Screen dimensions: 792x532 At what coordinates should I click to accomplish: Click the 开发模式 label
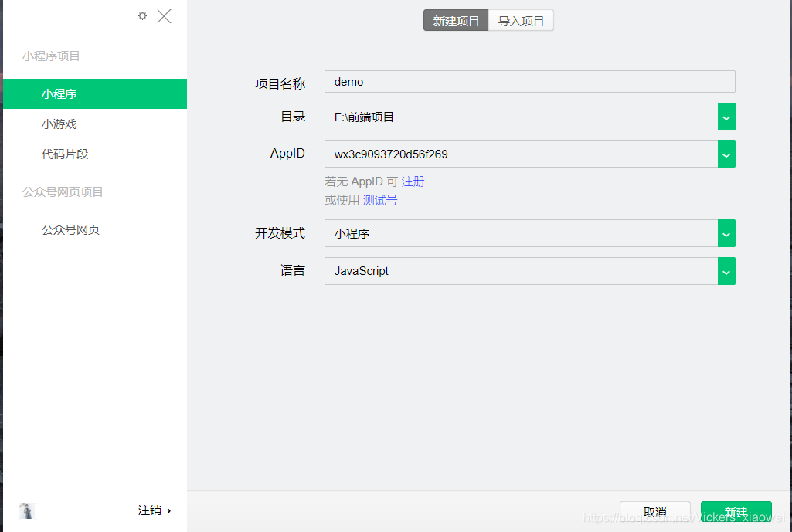(280, 233)
